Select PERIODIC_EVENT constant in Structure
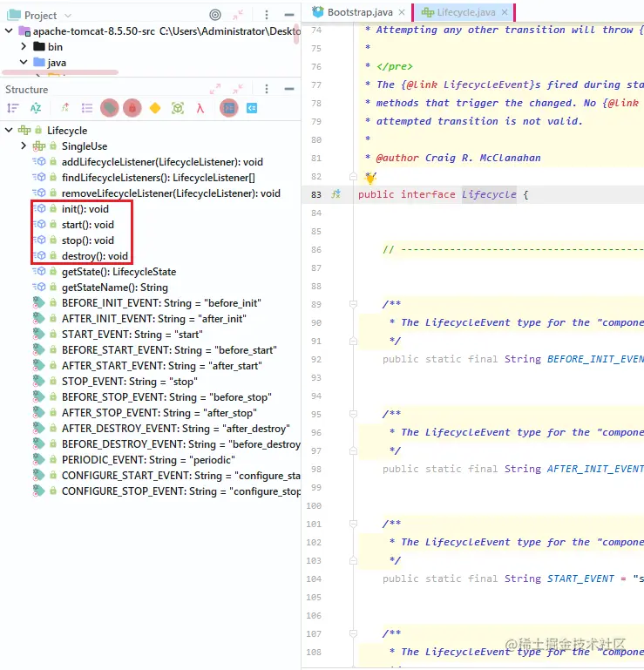Viewport: 644px width, 670px height. pyautogui.click(x=148, y=460)
